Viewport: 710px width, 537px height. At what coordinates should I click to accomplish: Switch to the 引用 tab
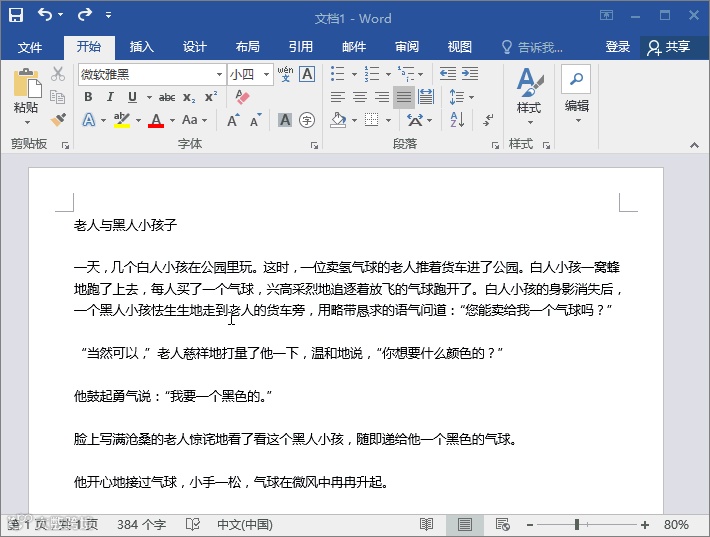[x=301, y=47]
